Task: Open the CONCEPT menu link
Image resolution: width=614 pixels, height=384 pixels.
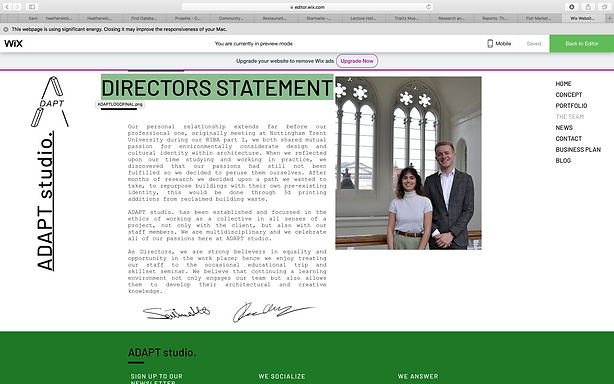Action: click(569, 95)
